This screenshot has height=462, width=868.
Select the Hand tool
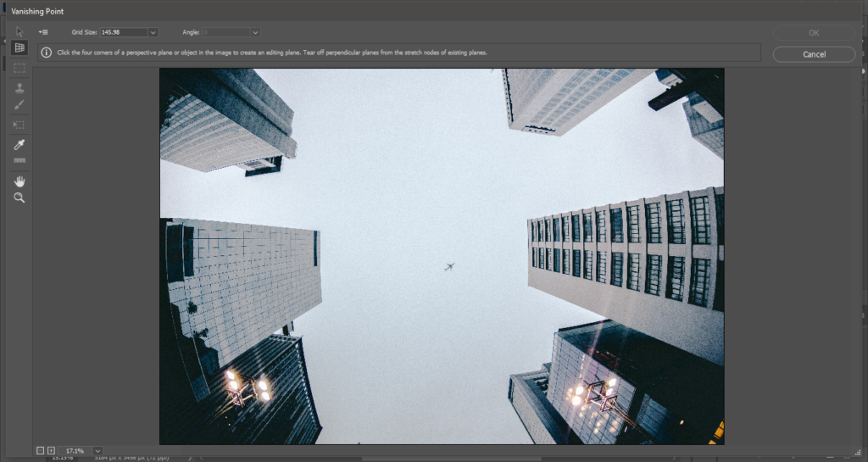(x=19, y=181)
